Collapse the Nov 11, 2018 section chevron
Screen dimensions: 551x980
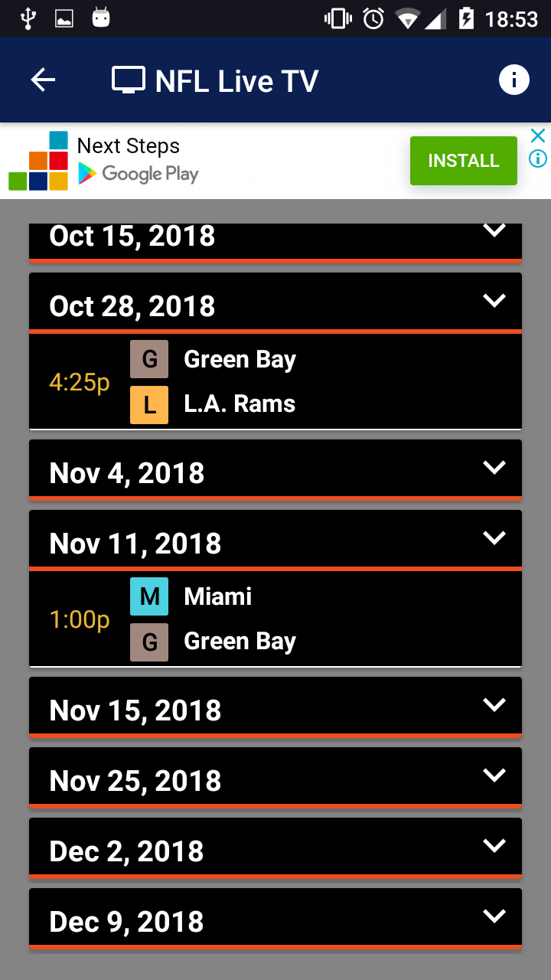494,538
